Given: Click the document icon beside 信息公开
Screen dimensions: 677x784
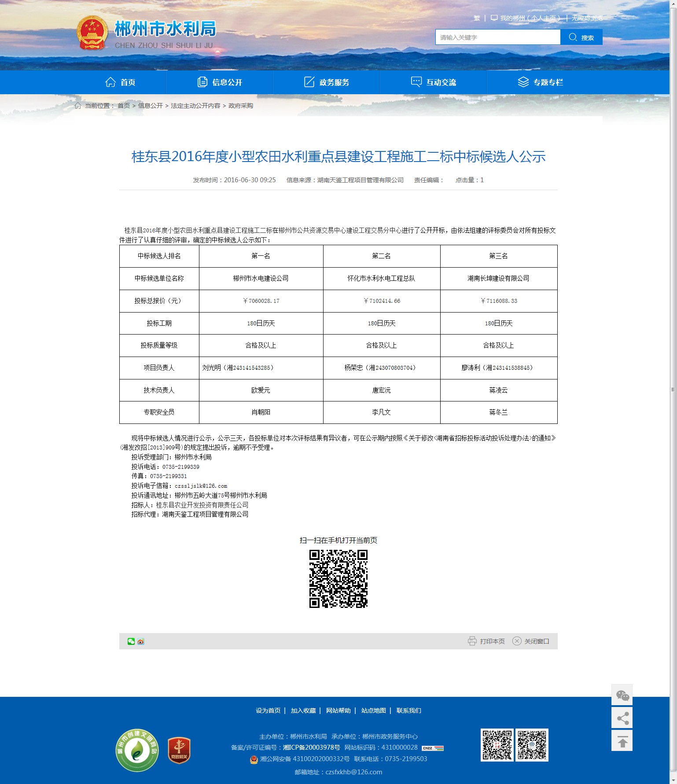Looking at the screenshot, I should click(202, 82).
